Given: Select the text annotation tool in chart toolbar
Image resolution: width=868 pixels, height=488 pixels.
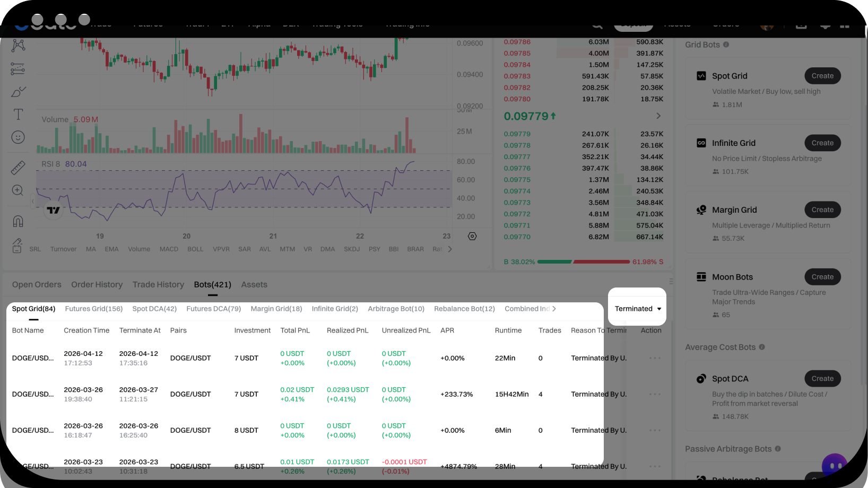Looking at the screenshot, I should (x=18, y=114).
